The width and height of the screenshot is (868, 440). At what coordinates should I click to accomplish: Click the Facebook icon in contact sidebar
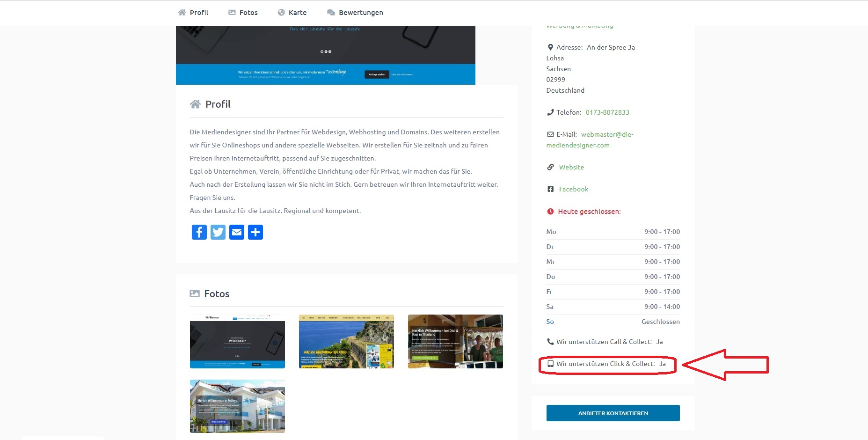point(550,189)
